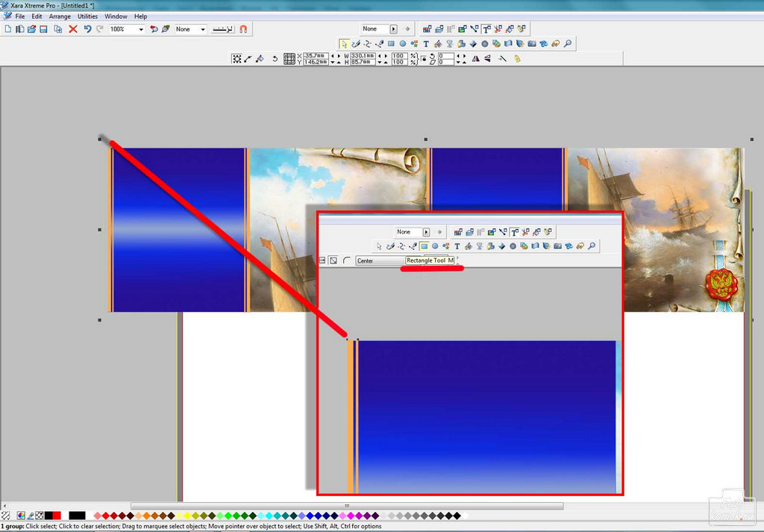Open the Colour Gallery
This screenshot has width=764, height=532.
[x=427, y=29]
